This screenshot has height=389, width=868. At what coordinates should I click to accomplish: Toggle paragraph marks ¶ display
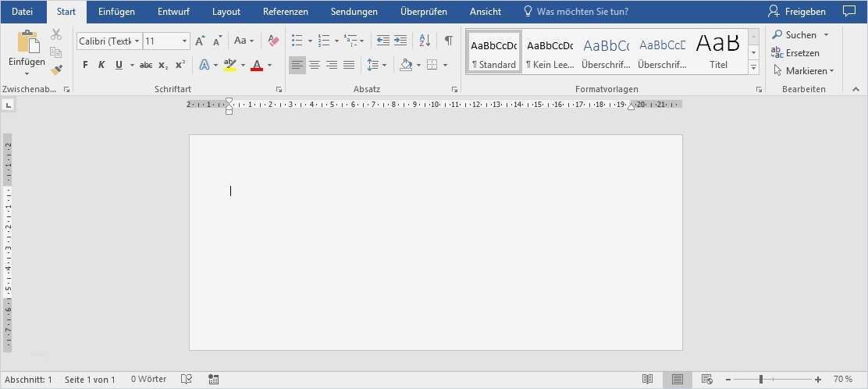(x=448, y=41)
